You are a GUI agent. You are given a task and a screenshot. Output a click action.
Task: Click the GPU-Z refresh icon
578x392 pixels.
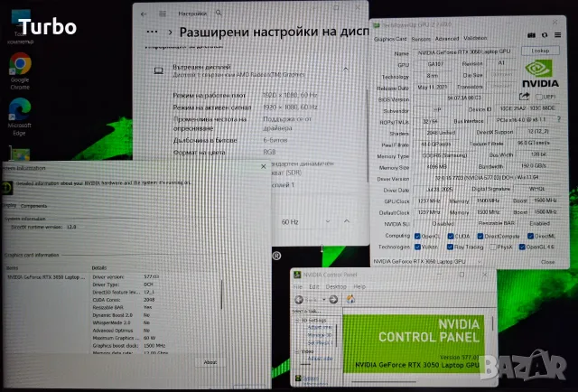coord(545,35)
